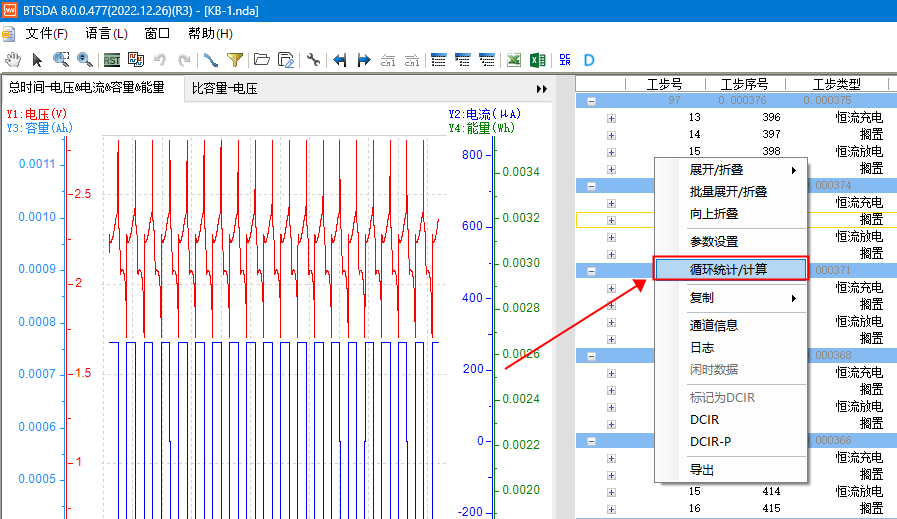Select the arrow pointer tool
897x519 pixels.
(x=37, y=60)
